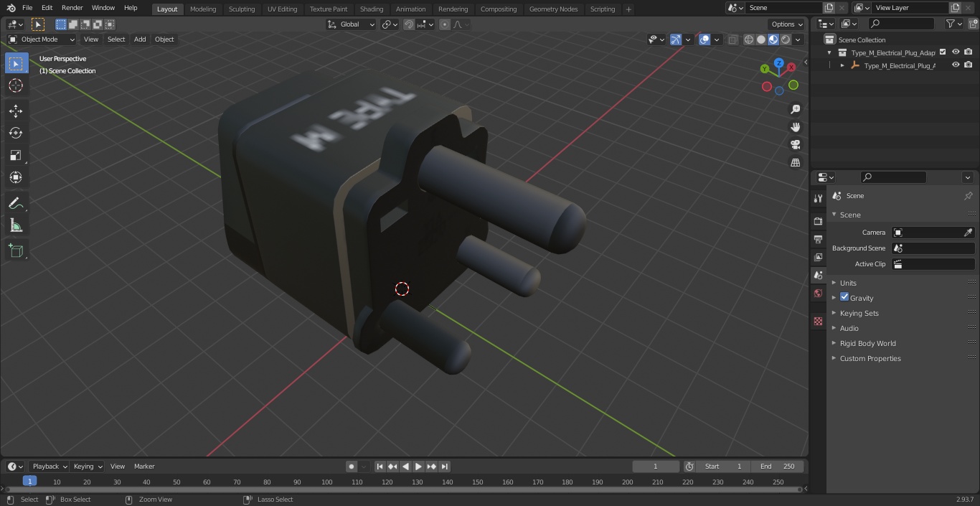Switch to the UV Editing workspace tab

pyautogui.click(x=282, y=9)
